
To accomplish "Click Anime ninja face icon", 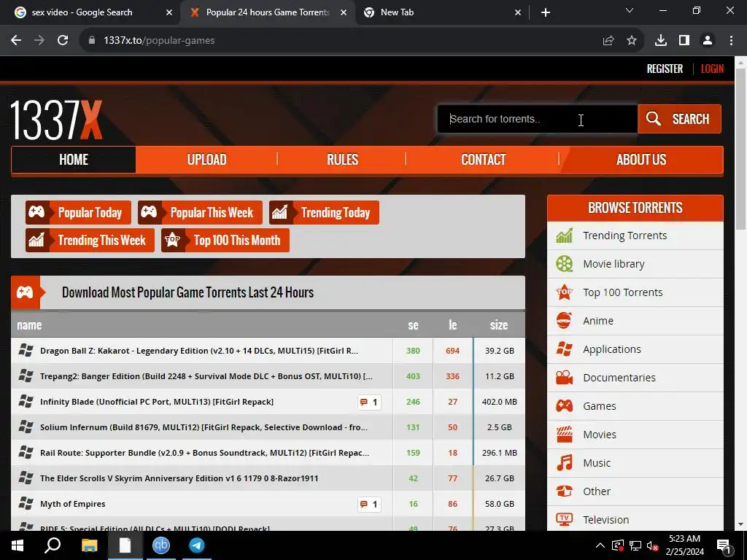I will coord(564,321).
